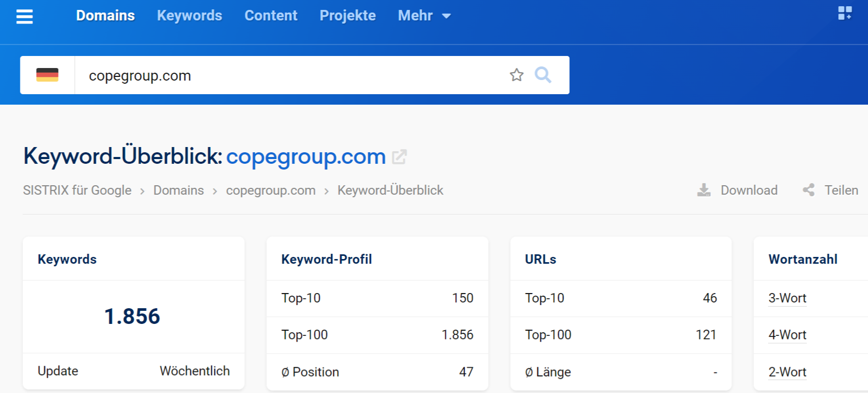Click the Download icon
This screenshot has width=868, height=393.
(x=704, y=190)
